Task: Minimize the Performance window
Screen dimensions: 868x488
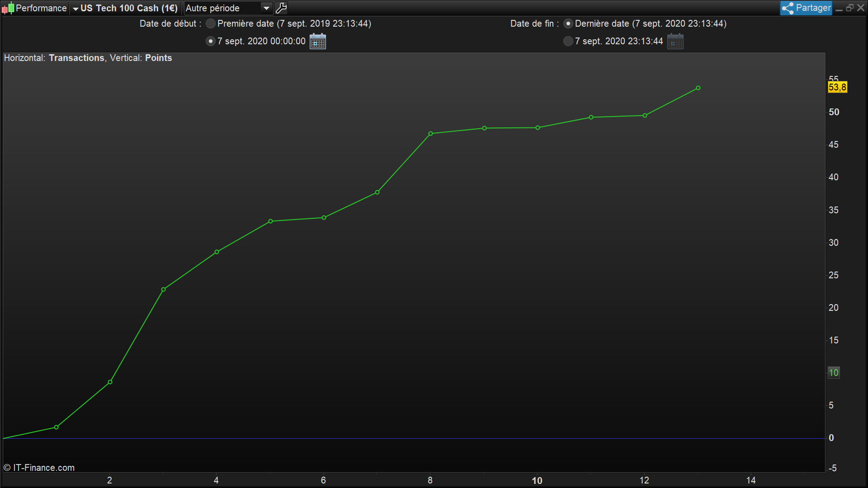Action: click(839, 8)
